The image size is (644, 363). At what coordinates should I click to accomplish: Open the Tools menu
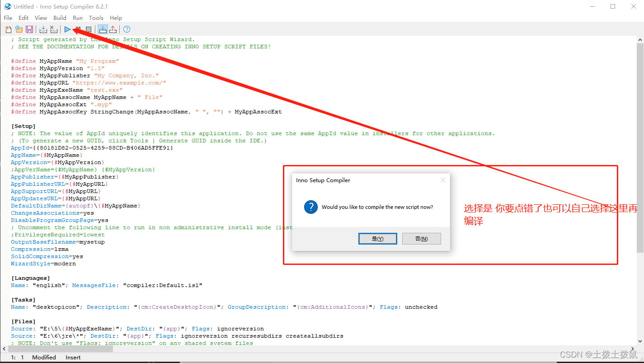pyautogui.click(x=96, y=18)
